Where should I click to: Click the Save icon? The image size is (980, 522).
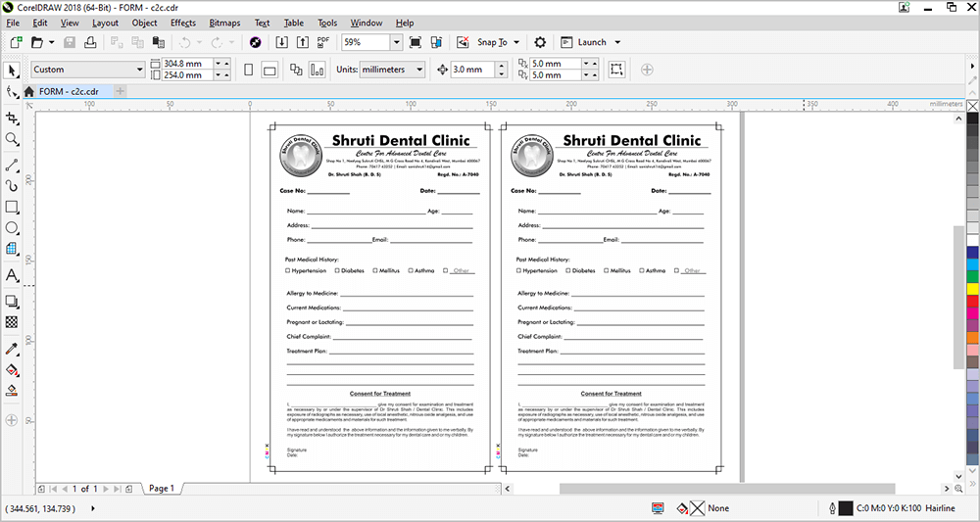coord(70,42)
